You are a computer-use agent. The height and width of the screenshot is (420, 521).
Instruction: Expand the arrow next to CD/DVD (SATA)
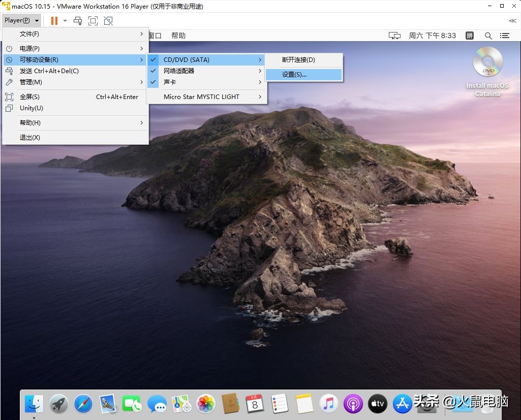pos(260,60)
